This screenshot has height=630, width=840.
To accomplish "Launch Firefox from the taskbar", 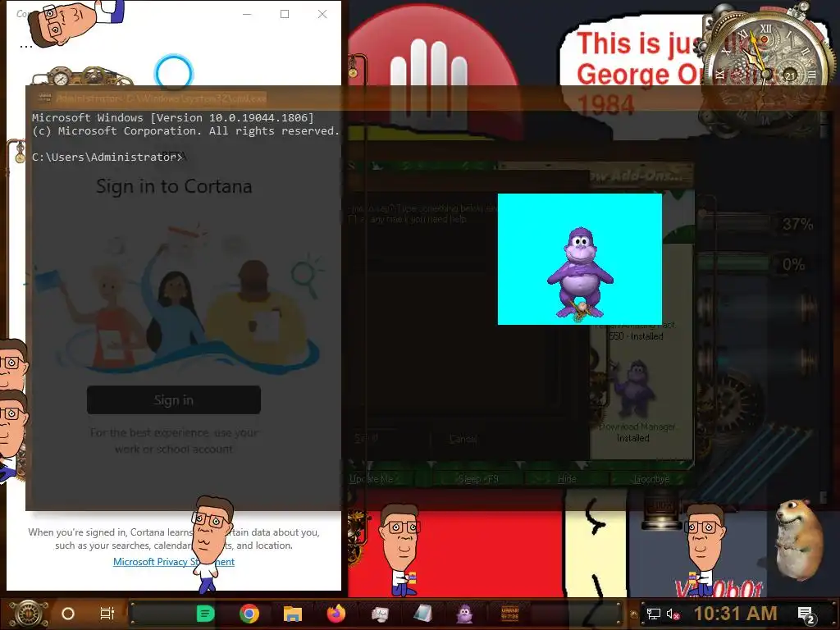I will coord(336,614).
